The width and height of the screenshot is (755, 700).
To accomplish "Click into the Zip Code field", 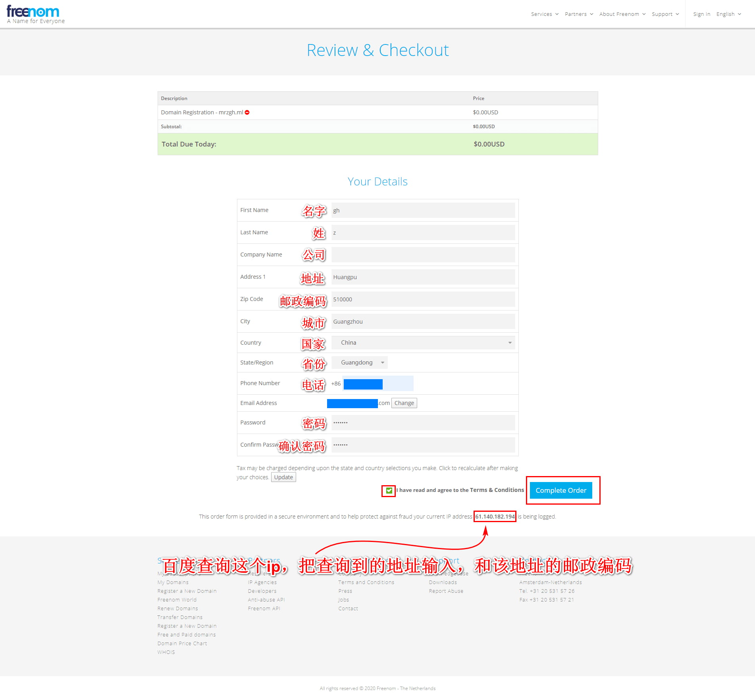I will (423, 299).
